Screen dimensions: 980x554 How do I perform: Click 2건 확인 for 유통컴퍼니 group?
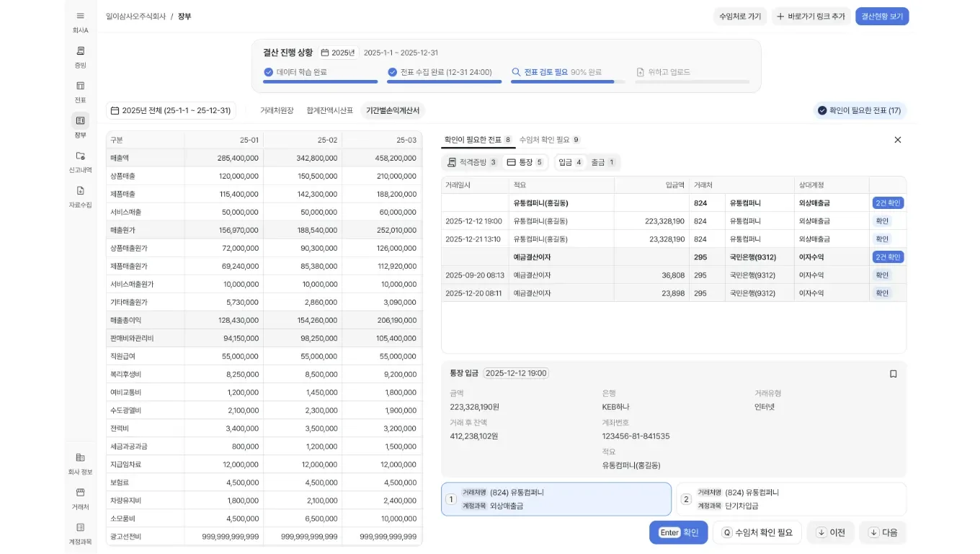pyautogui.click(x=887, y=203)
